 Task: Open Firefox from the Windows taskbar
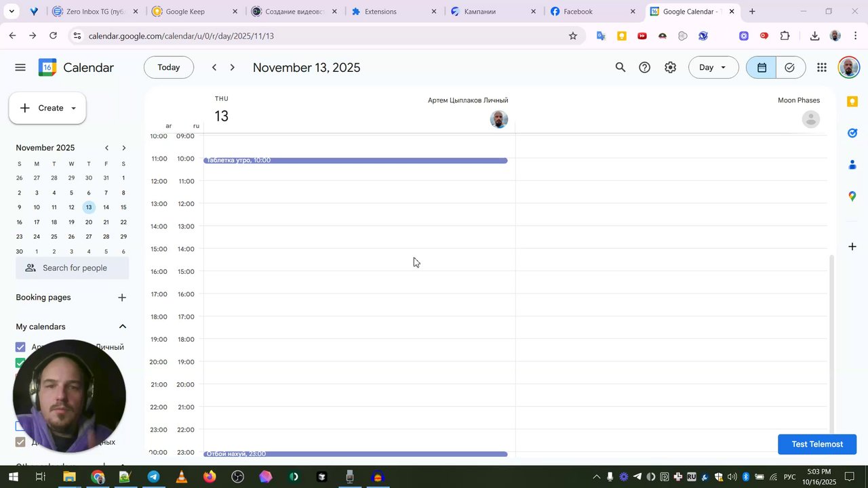(x=210, y=477)
